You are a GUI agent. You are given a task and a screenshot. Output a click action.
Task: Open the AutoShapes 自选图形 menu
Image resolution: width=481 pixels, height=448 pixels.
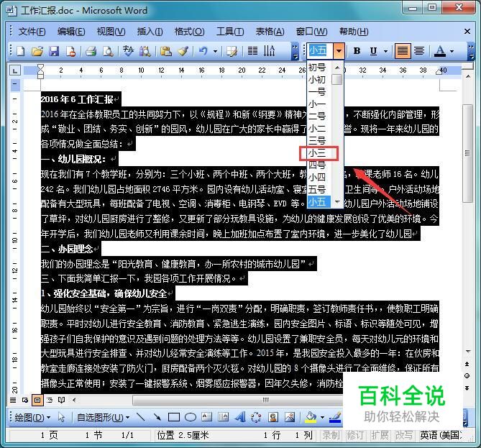pos(103,417)
